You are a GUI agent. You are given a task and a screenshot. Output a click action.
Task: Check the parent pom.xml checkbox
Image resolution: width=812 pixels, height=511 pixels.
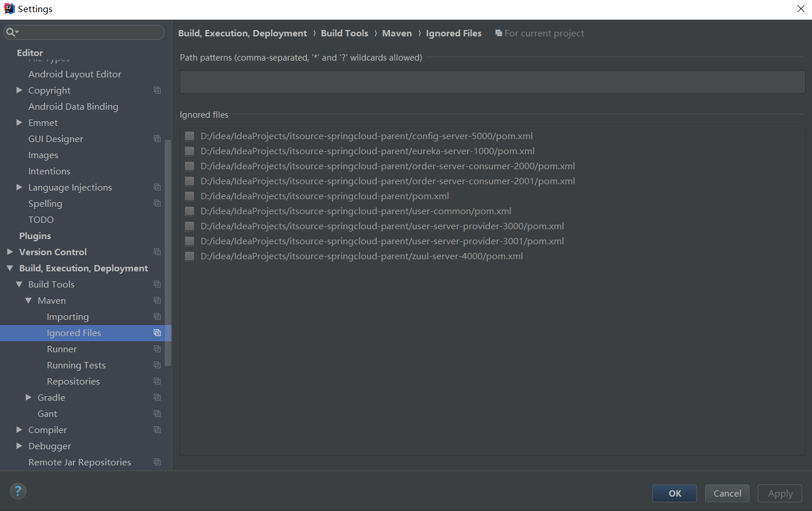coord(189,196)
